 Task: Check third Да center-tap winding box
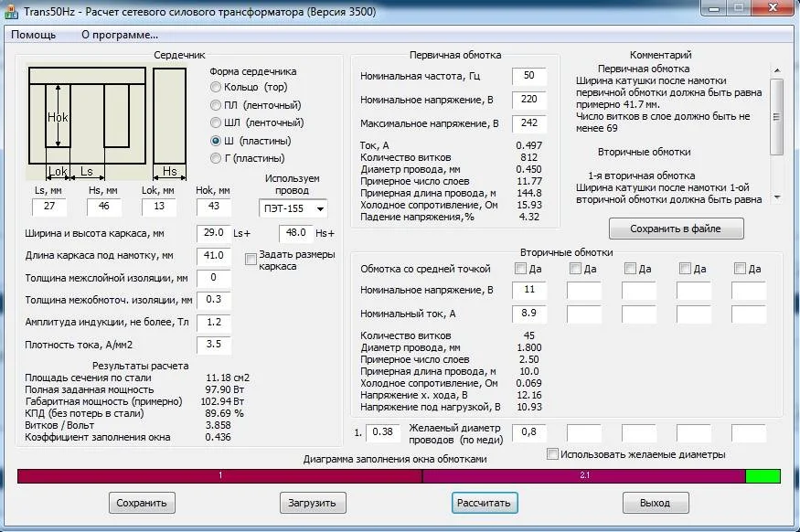tap(630, 269)
